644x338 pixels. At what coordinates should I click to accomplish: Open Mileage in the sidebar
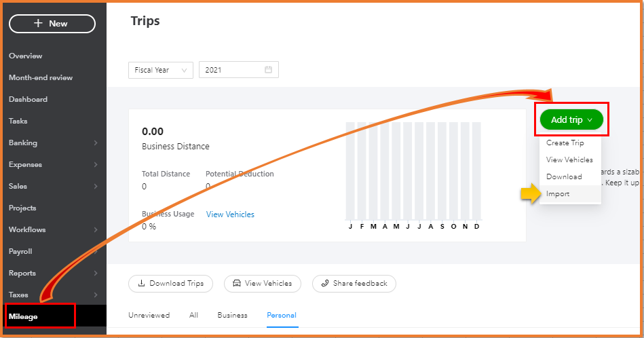click(x=24, y=316)
